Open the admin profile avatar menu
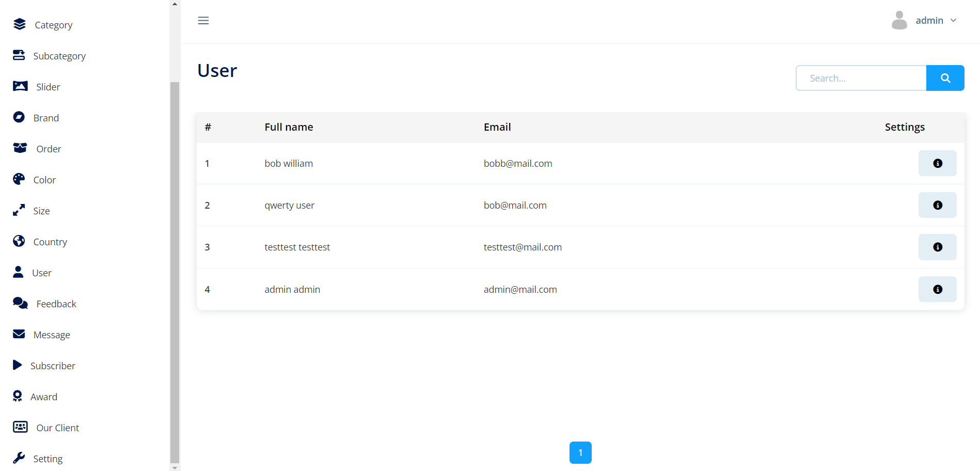 point(899,21)
